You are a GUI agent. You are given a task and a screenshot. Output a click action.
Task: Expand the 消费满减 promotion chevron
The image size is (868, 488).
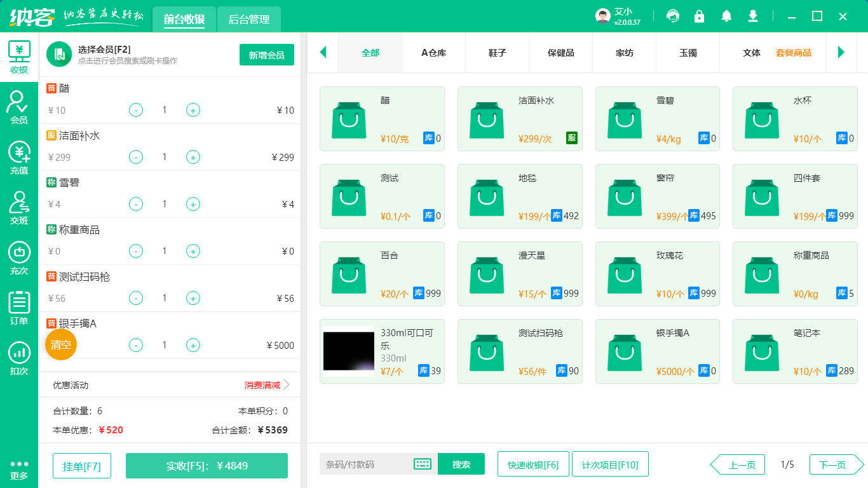[x=286, y=385]
